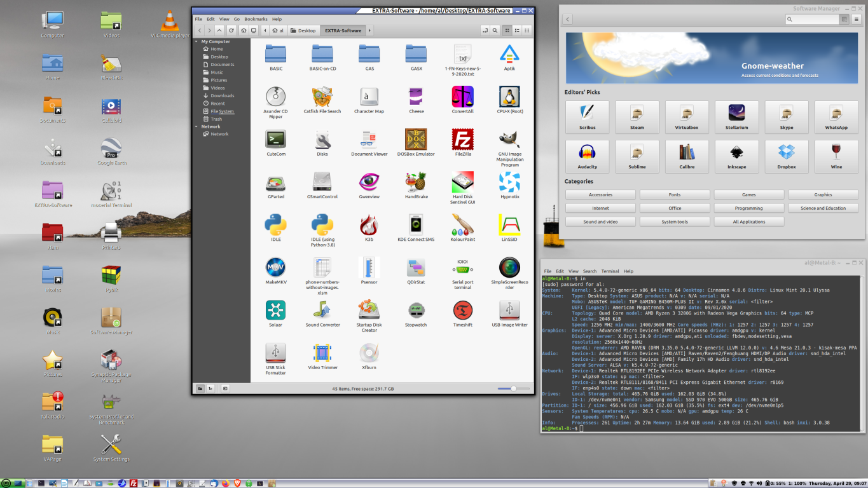
Task: Open the Programming category button
Action: pos(749,208)
